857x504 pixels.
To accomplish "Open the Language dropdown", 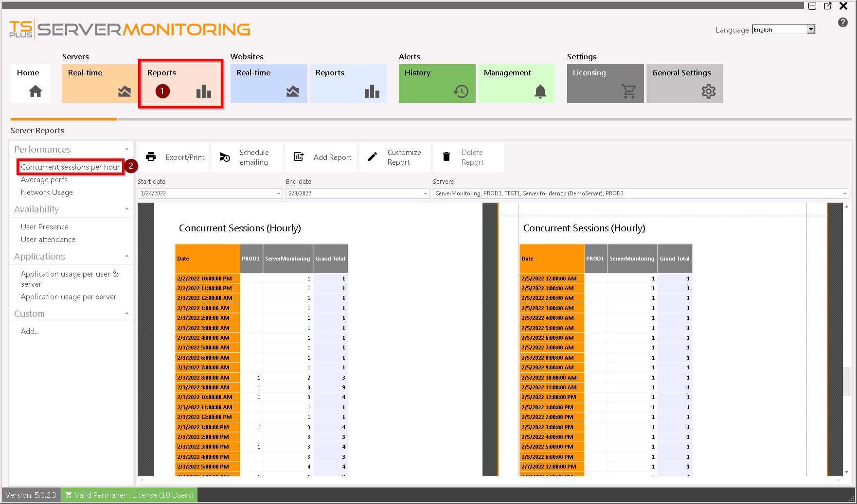I will 810,29.
